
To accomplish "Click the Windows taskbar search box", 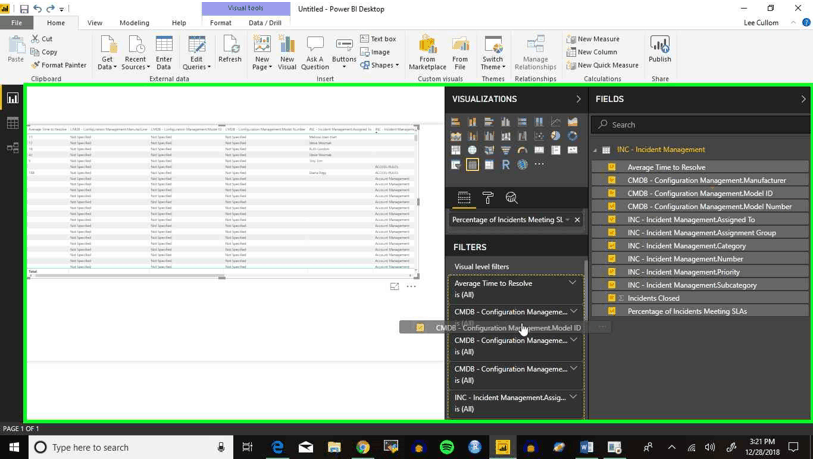I will (x=130, y=448).
